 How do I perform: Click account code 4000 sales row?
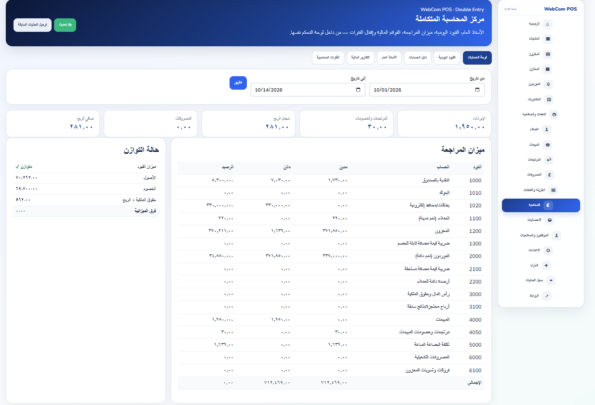[331, 320]
